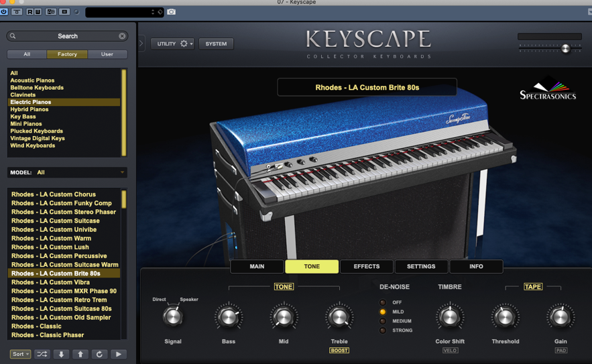The image size is (592, 364).
Task: Refresh the patch browser
Action: pyautogui.click(x=99, y=354)
